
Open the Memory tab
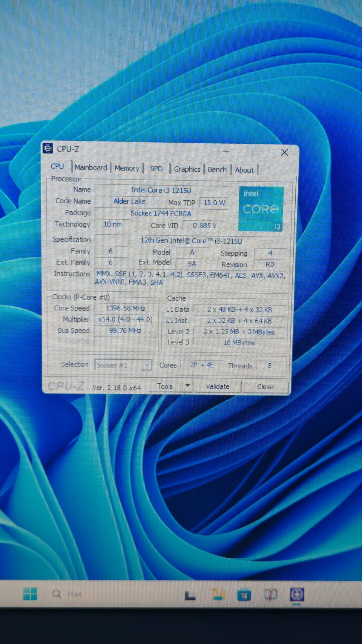[127, 168]
